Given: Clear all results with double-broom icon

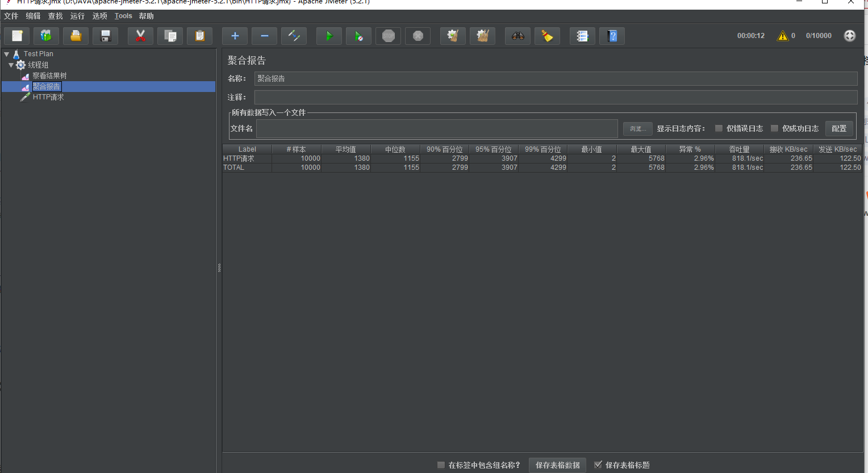Looking at the screenshot, I should 483,36.
